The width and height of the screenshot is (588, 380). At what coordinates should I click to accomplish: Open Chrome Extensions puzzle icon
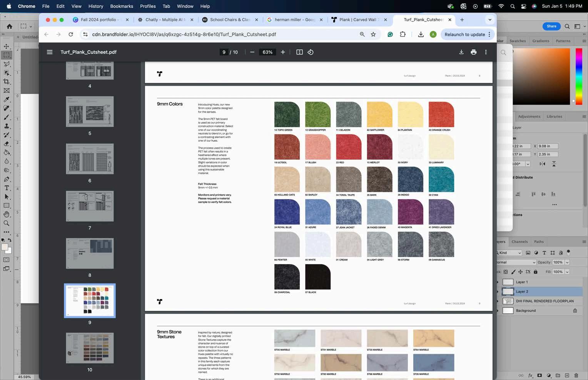(403, 34)
